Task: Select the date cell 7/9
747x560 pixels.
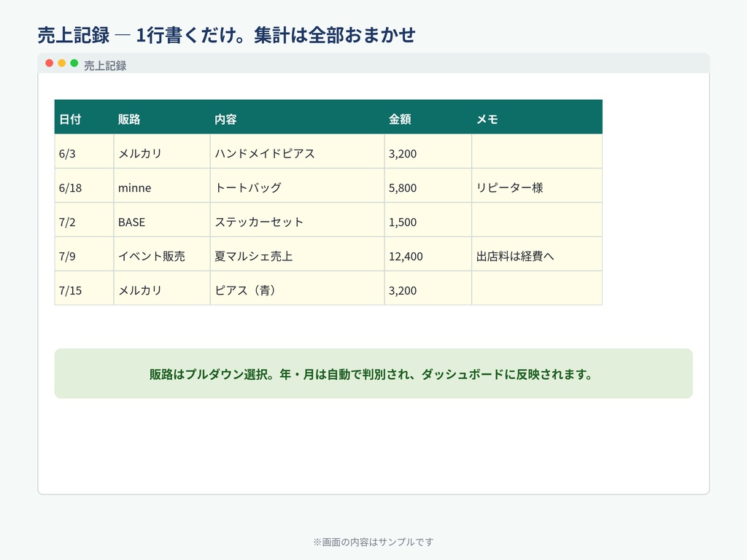Action: [x=85, y=254]
